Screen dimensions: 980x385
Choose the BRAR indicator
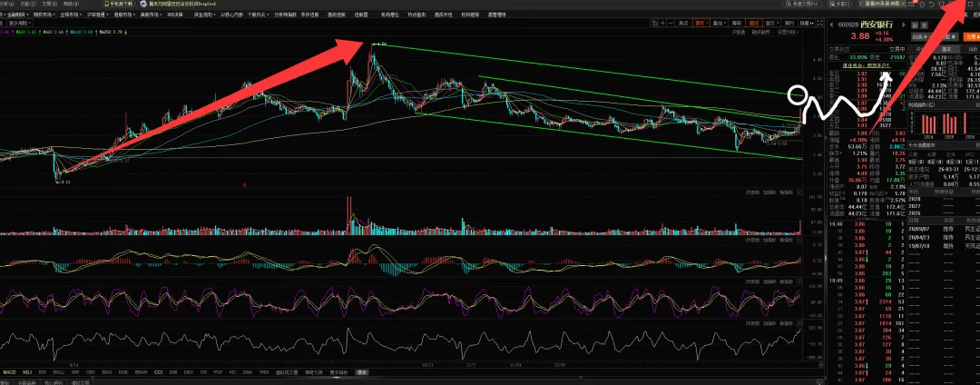pos(141,372)
